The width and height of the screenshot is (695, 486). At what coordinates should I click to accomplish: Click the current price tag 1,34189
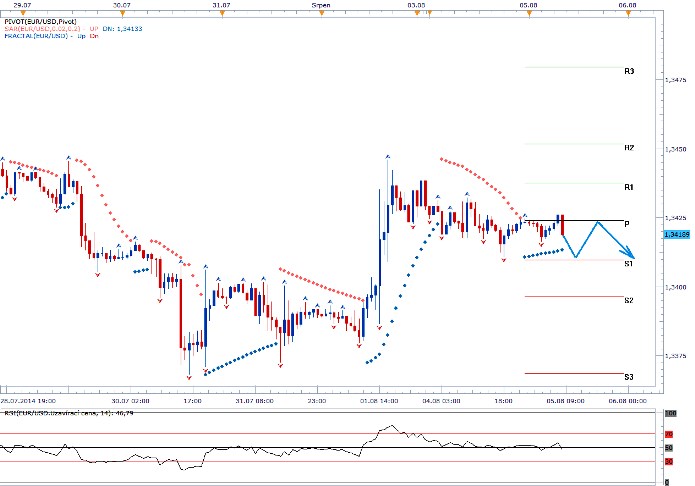(x=676, y=234)
